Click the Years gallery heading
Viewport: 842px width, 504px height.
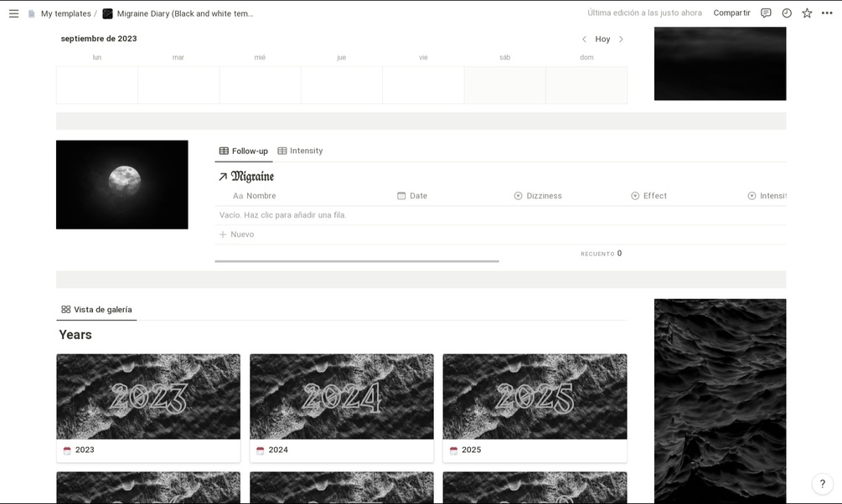point(75,335)
